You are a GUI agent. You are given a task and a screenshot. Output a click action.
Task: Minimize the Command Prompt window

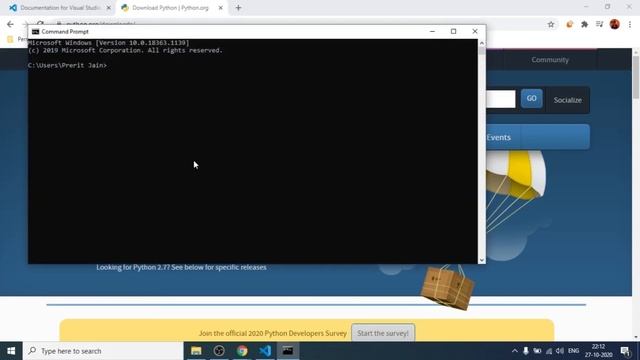click(432, 31)
